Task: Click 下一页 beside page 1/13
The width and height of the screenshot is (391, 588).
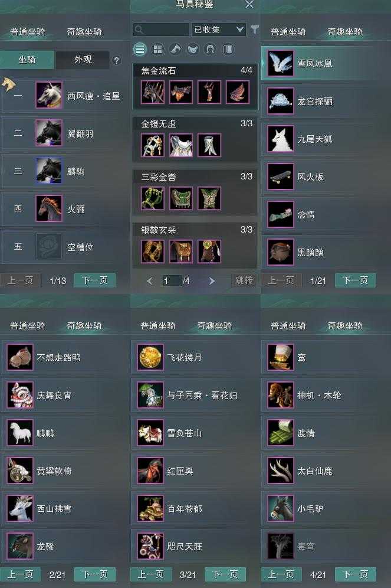Action: (95, 280)
